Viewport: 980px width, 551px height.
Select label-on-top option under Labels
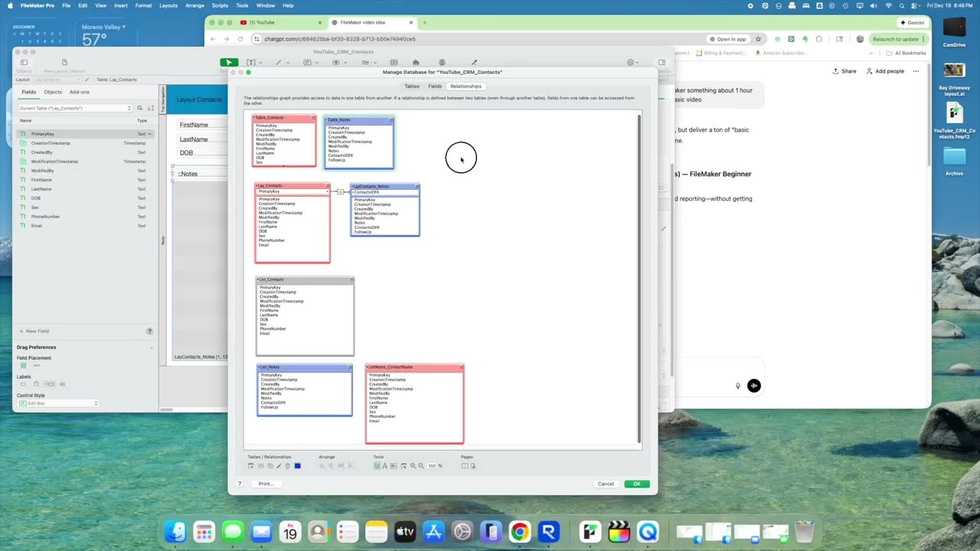(36, 383)
